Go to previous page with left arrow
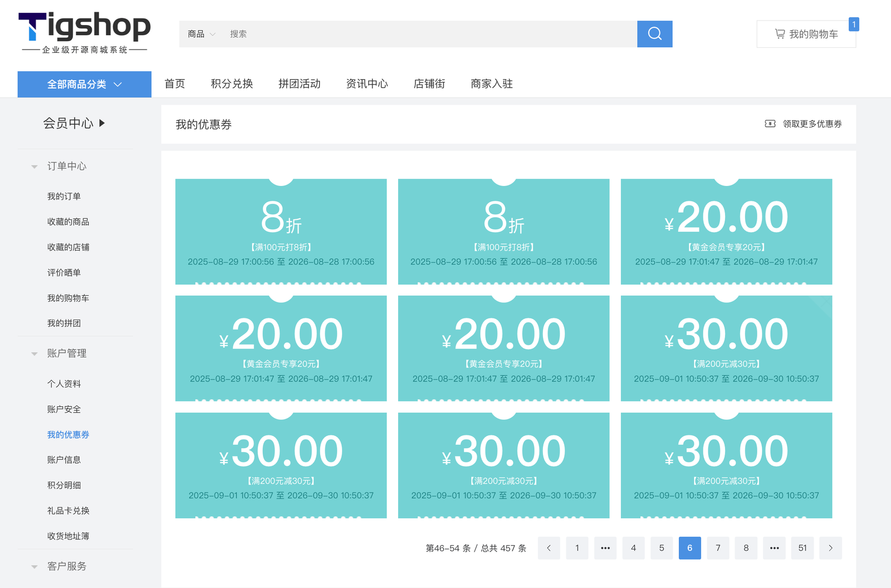This screenshot has width=891, height=588. [549, 548]
